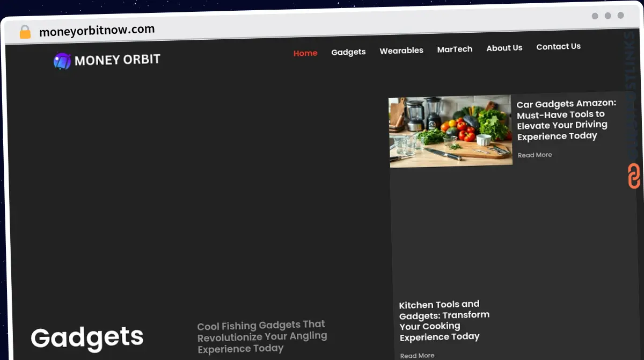Click the moneyorbitnow.com address bar URL
This screenshot has height=360, width=644.
(97, 31)
